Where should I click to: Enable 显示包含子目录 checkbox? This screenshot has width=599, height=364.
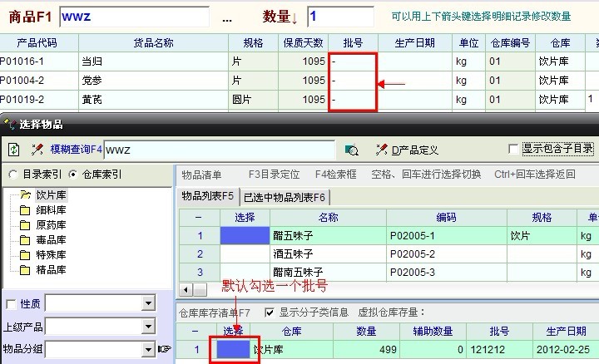tap(513, 150)
